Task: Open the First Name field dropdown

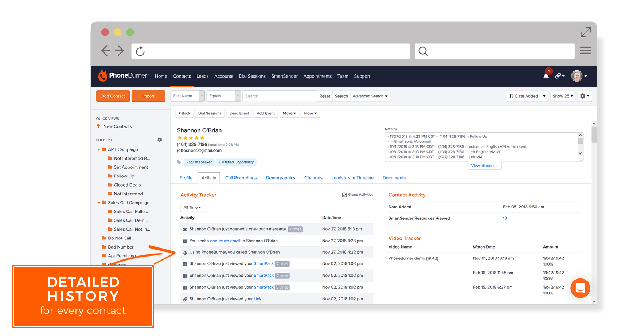Action: pos(188,96)
